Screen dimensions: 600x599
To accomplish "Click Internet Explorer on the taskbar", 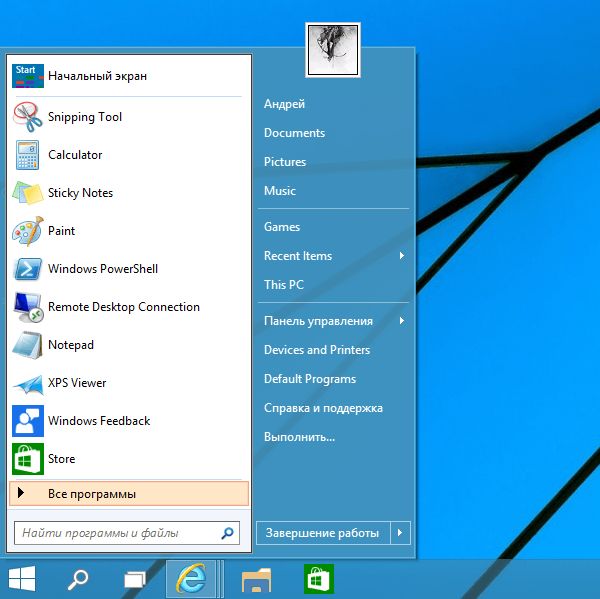I will click(190, 578).
